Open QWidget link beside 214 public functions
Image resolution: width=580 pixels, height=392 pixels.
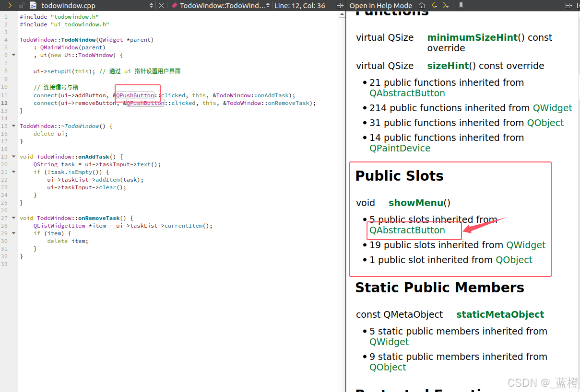pyautogui.click(x=553, y=108)
